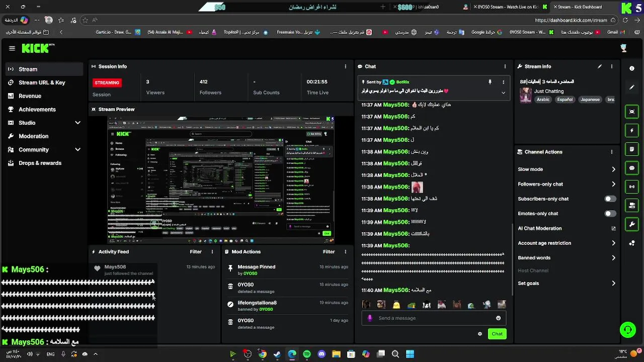Open AI Chat Moderation external link

click(x=613, y=228)
